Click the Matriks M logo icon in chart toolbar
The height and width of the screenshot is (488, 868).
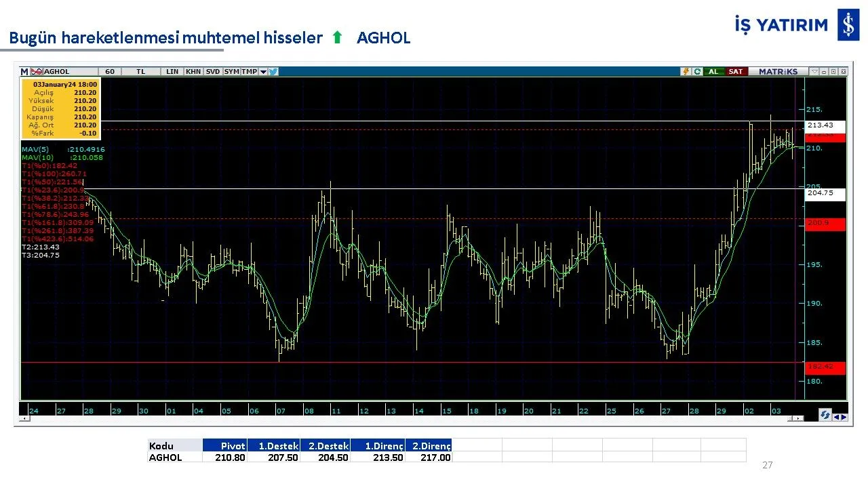point(24,71)
